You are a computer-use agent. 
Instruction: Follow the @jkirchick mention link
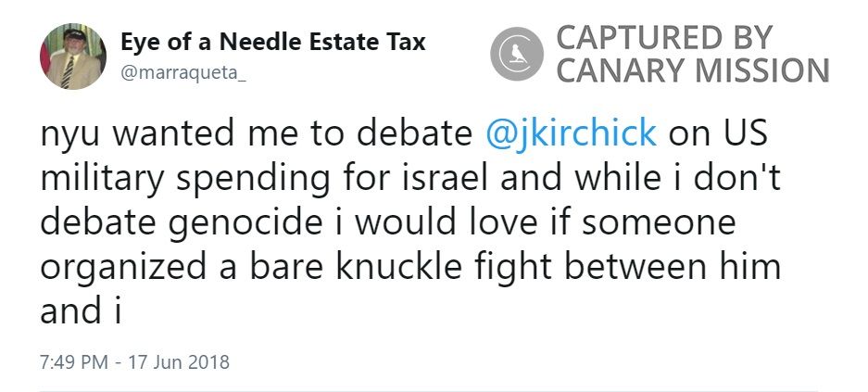571,134
